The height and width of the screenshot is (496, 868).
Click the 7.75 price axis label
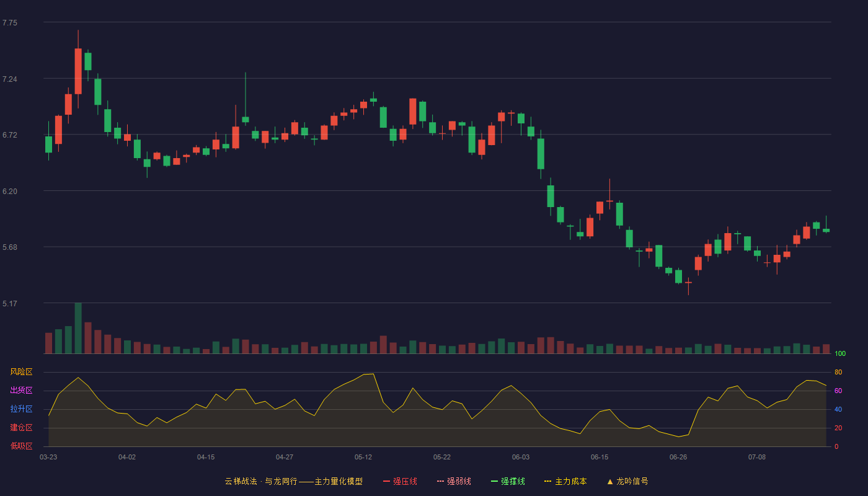pos(10,23)
